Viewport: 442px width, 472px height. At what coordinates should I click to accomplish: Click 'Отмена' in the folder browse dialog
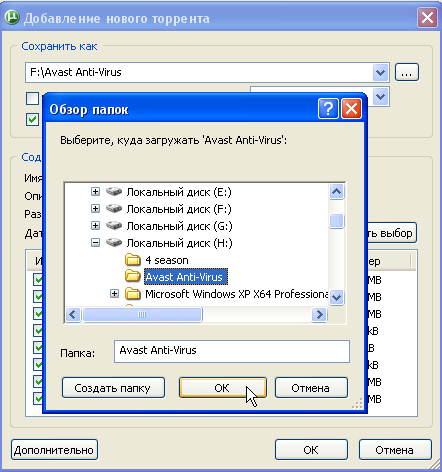pos(311,388)
